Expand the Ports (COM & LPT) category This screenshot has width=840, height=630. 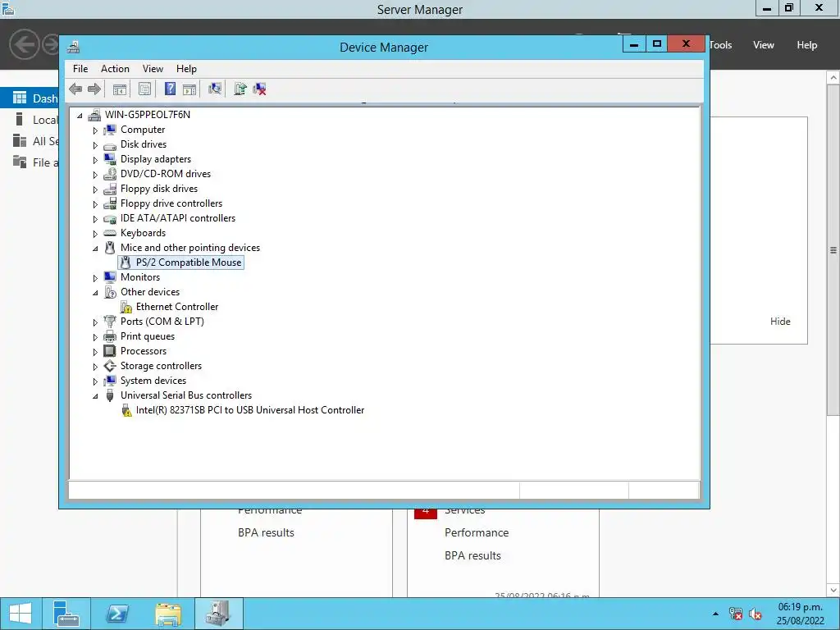coord(95,322)
